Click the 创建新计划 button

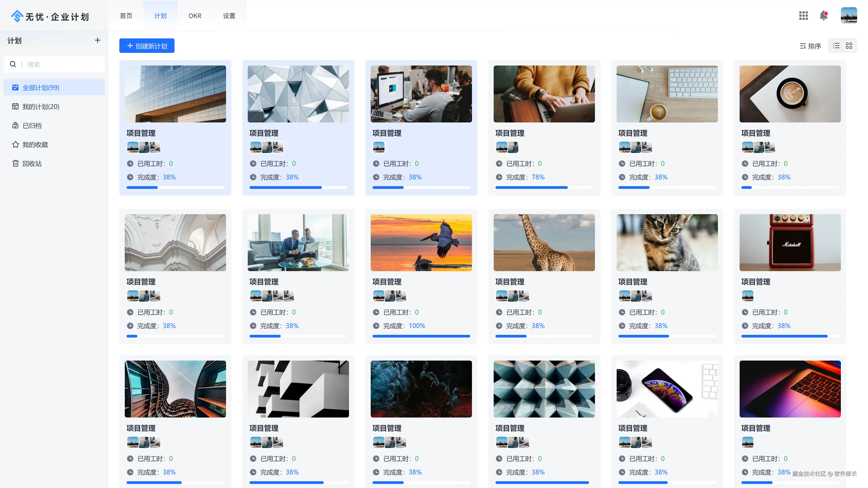click(146, 46)
